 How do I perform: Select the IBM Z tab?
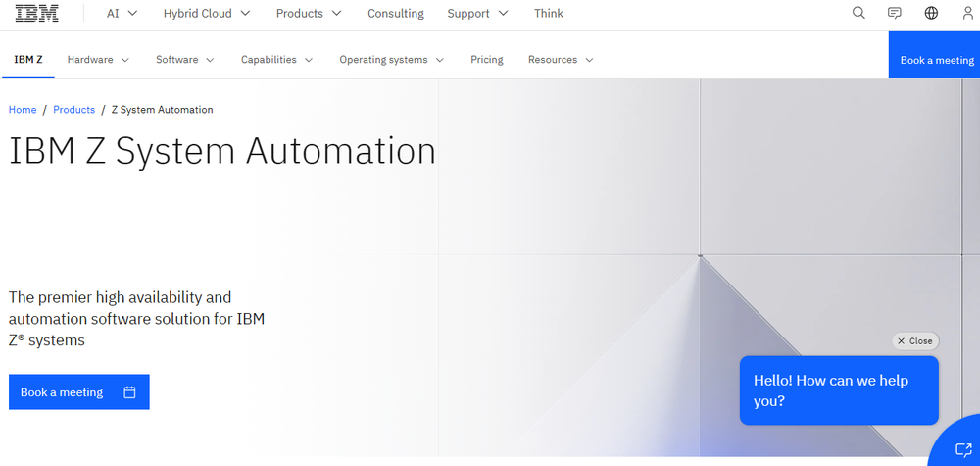coord(28,60)
